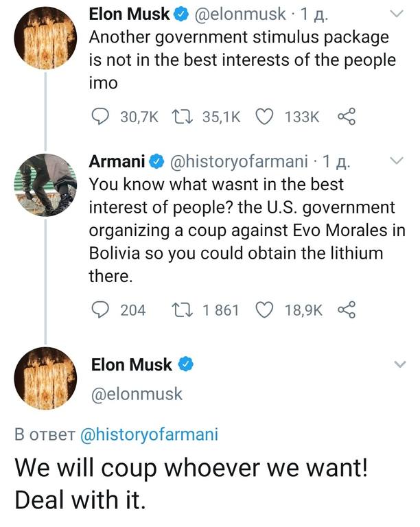View Armani's profile picture
The width and height of the screenshot is (420, 527).
coord(45,185)
